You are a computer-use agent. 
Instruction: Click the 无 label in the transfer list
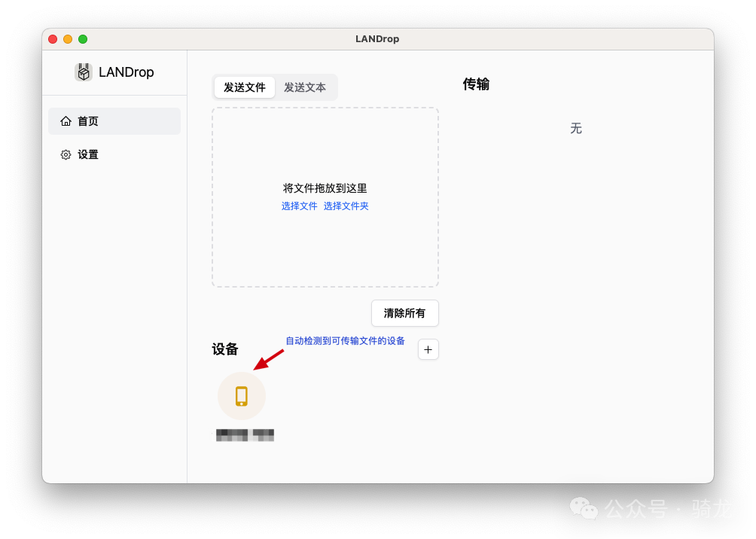(x=576, y=128)
